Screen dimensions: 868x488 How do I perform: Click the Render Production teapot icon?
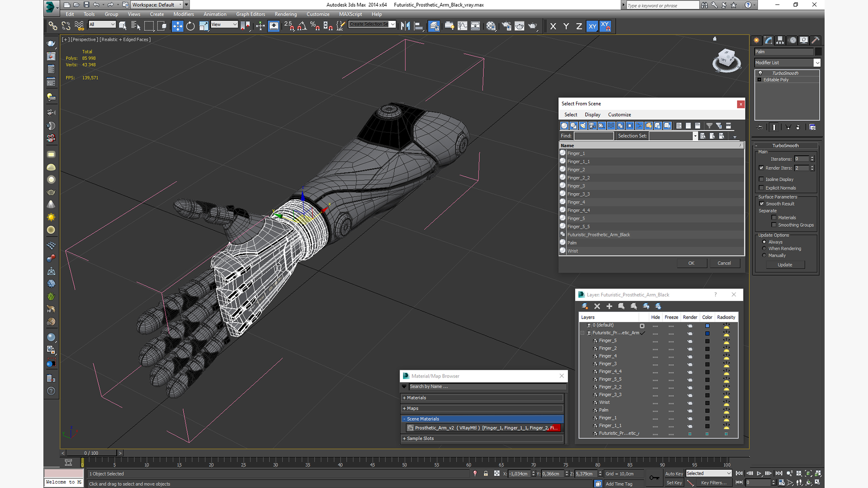point(533,26)
